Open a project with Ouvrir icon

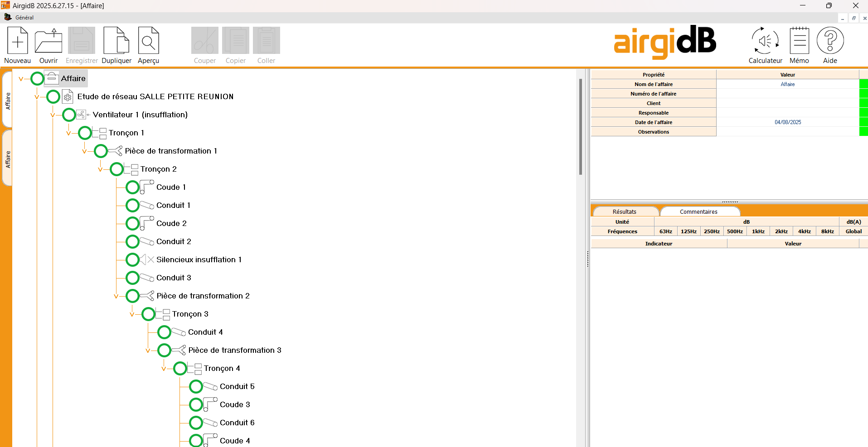click(48, 41)
